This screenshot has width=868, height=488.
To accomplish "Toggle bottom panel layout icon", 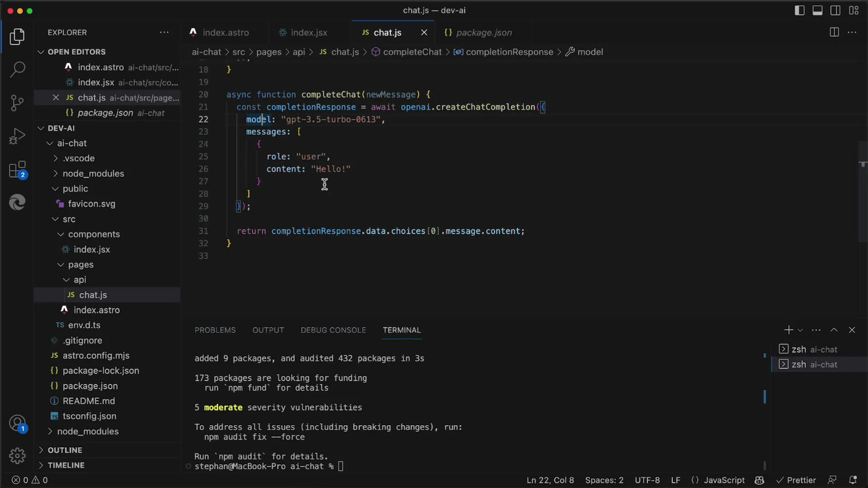I will coord(817,10).
